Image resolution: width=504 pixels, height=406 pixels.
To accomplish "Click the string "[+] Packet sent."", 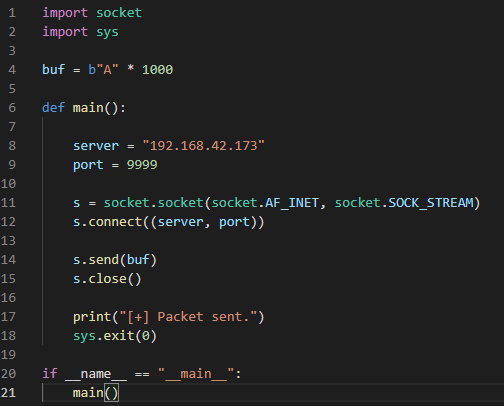I will (x=188, y=317).
